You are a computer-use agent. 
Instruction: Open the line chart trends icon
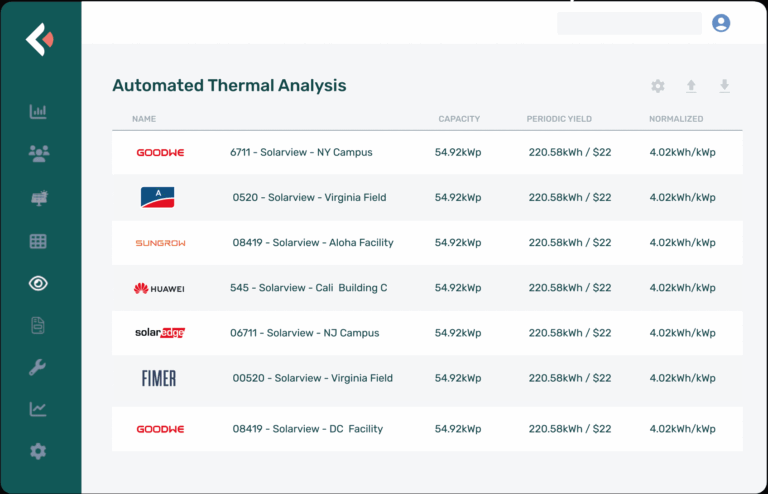click(38, 409)
